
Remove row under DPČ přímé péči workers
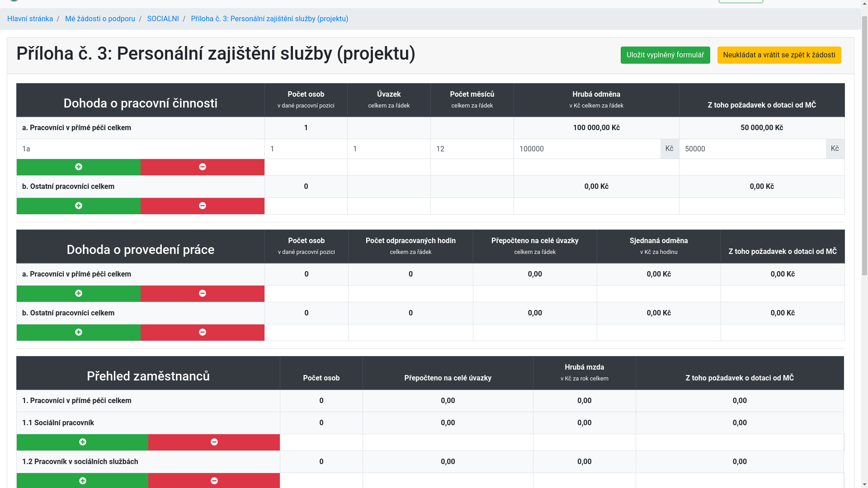[x=202, y=167]
